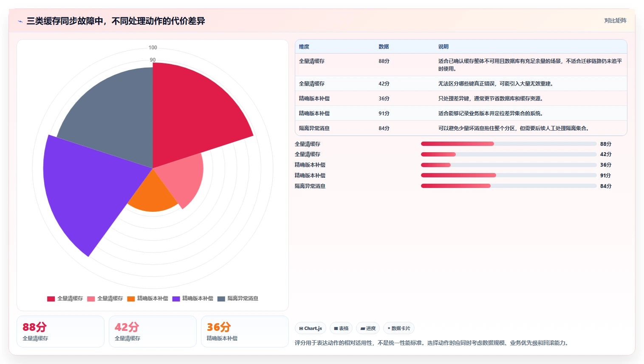Click the 隔离异常消息 label beside the progress bars
Screen dimensions: 644x364
[310, 186]
